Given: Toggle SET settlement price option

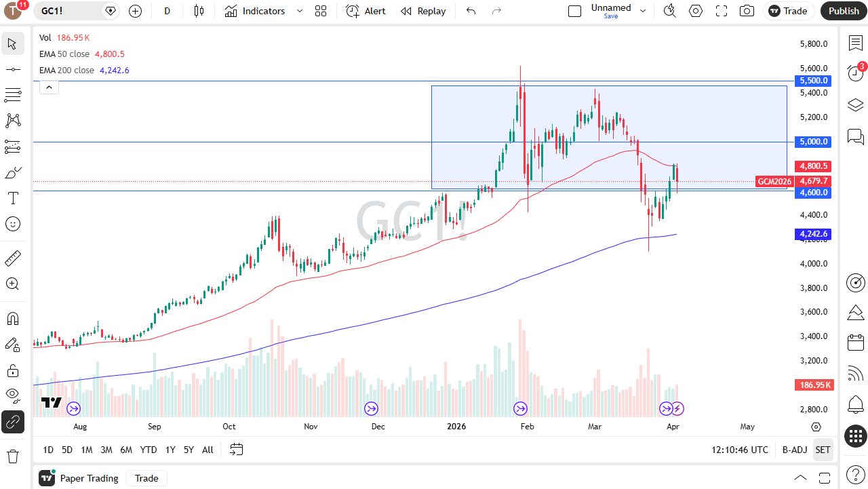Looking at the screenshot, I should [x=823, y=450].
